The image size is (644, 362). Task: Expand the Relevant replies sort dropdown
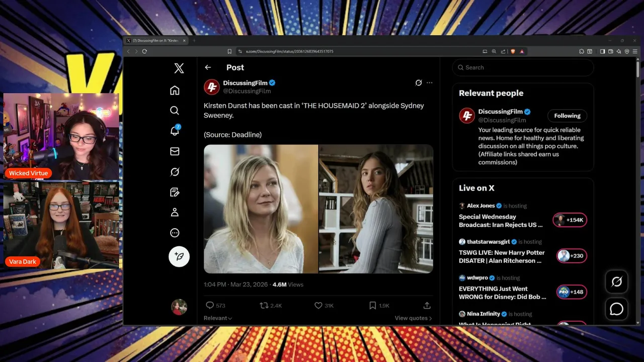[218, 318]
